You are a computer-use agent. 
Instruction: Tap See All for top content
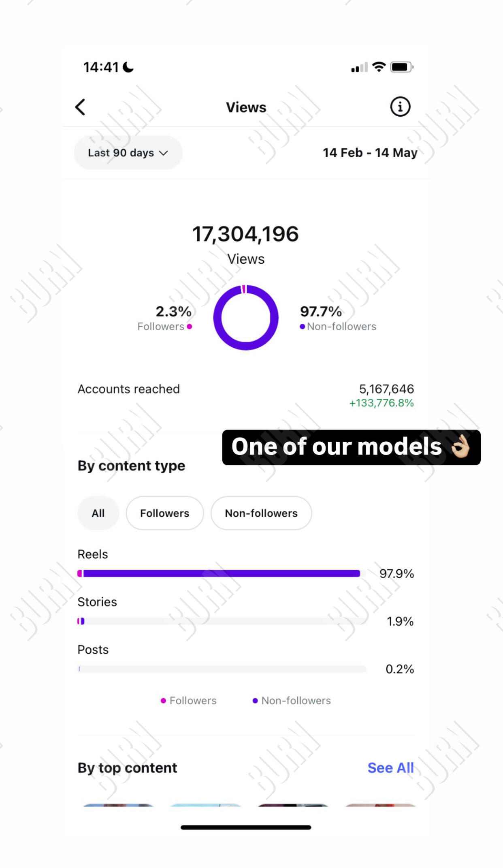point(390,768)
